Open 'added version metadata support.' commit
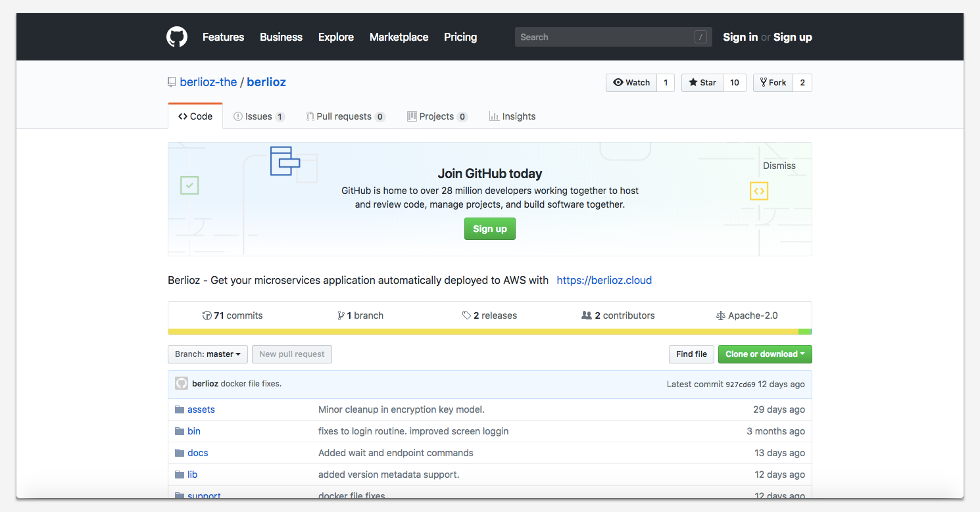This screenshot has width=980, height=512. (x=389, y=475)
